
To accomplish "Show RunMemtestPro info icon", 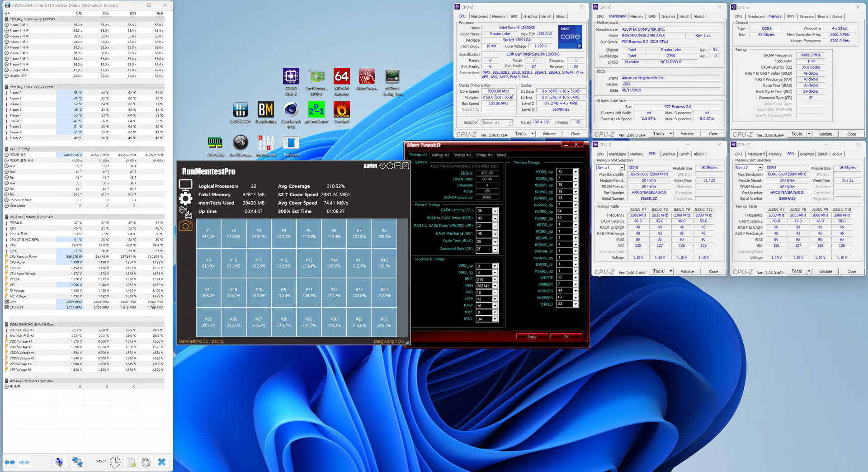I will click(390, 166).
